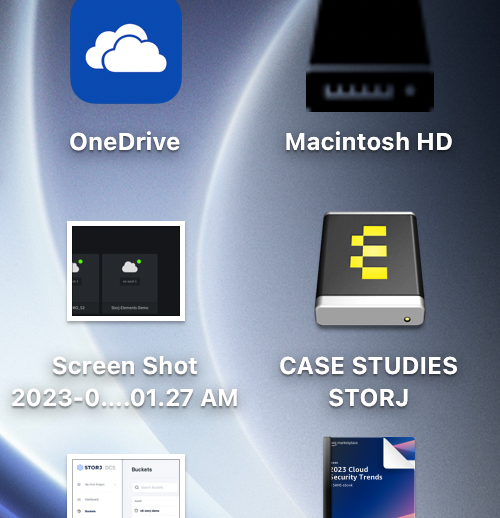Select the OneDrive app icon
The height and width of the screenshot is (518, 500).
(x=126, y=51)
